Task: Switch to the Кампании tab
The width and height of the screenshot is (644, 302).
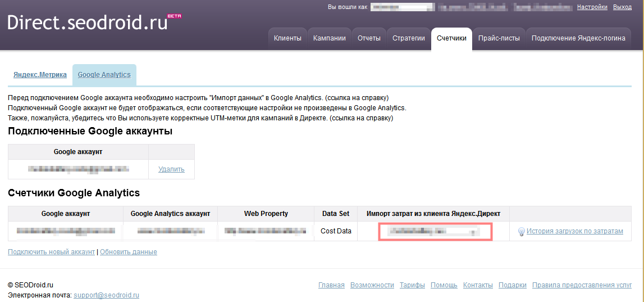Action: 330,38
